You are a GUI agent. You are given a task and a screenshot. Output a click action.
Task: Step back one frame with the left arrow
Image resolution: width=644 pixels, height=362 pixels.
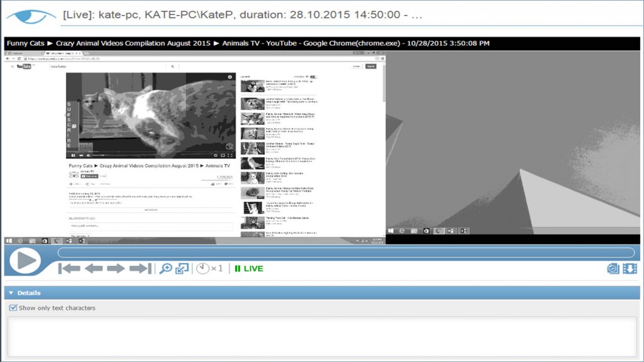[x=94, y=268]
